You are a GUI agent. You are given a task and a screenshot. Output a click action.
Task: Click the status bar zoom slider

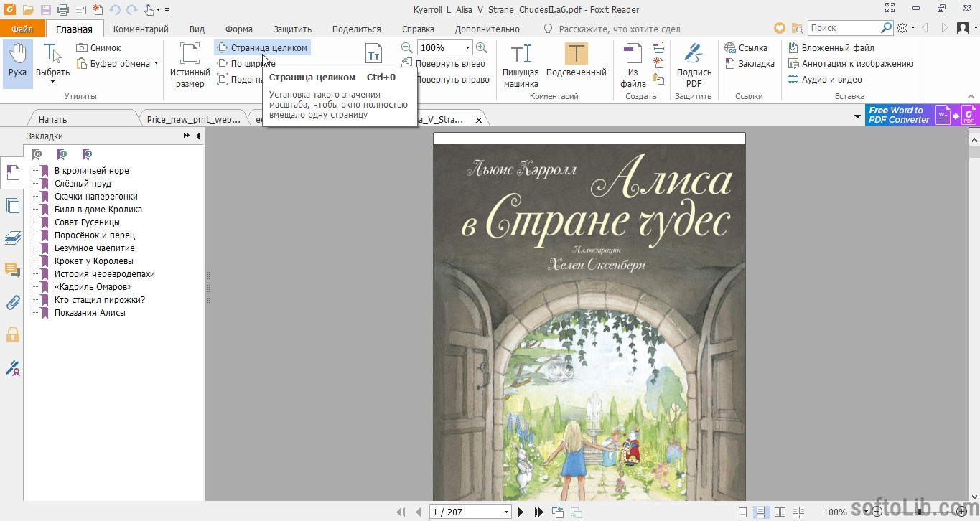click(x=920, y=512)
